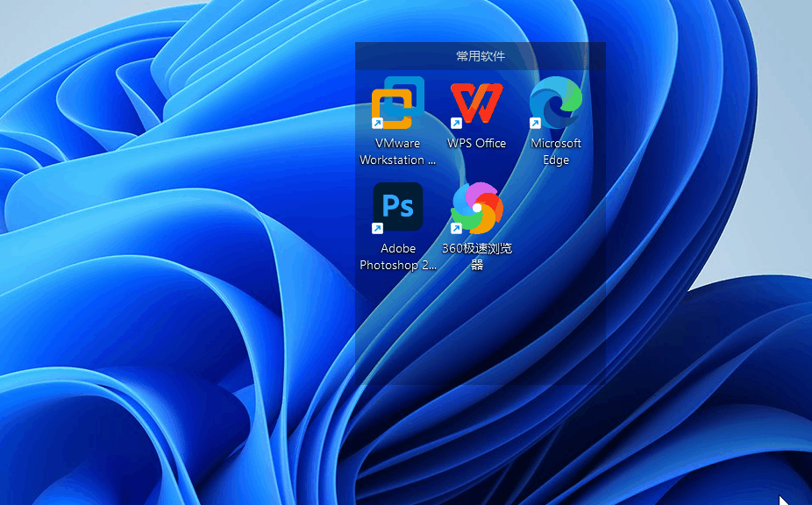
Task: Click the '360极速浏览器' label text
Action: (476, 256)
